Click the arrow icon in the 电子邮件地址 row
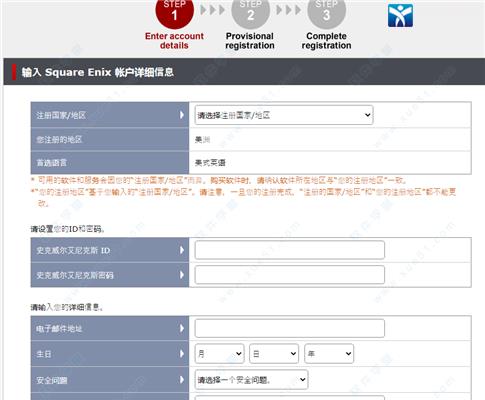This screenshot has height=400, width=485. [182, 329]
